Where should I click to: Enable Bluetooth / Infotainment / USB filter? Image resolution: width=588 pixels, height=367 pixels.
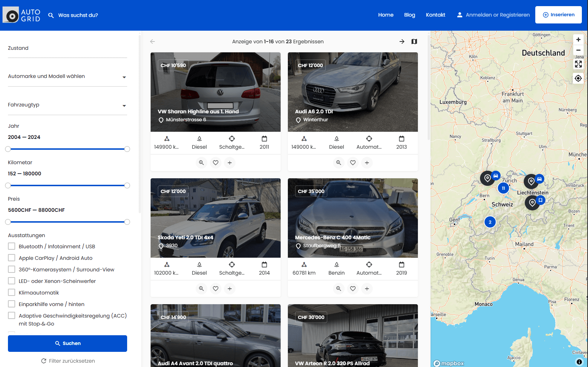[x=12, y=246]
